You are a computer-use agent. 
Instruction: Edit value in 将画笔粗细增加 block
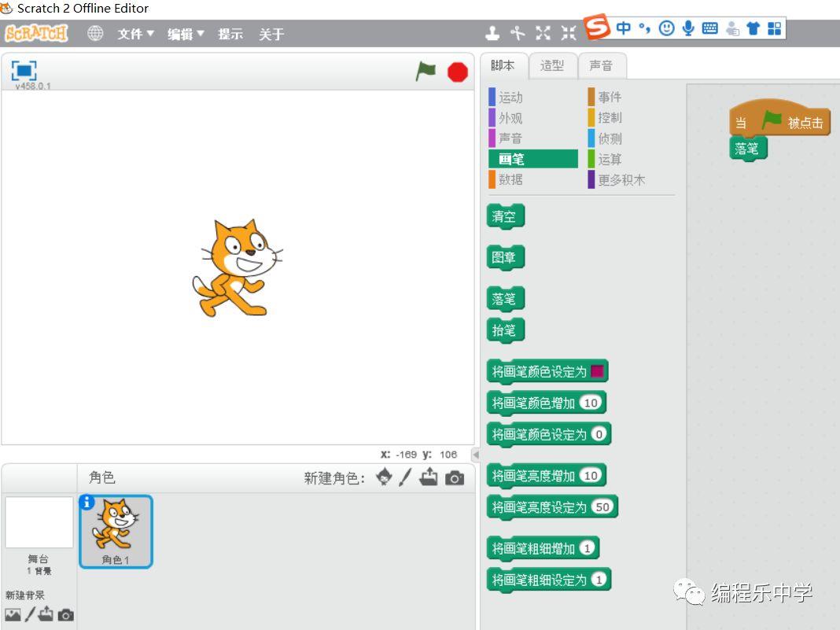[588, 547]
